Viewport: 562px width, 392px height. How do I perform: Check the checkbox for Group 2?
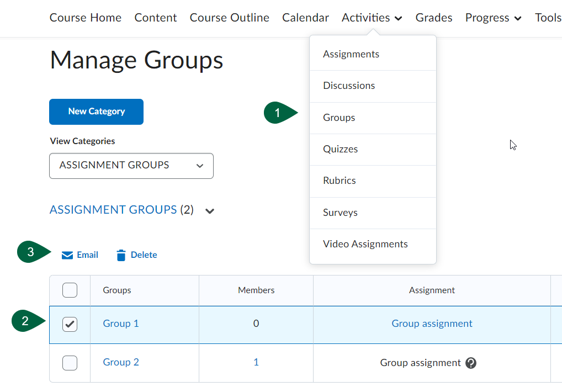pos(70,363)
